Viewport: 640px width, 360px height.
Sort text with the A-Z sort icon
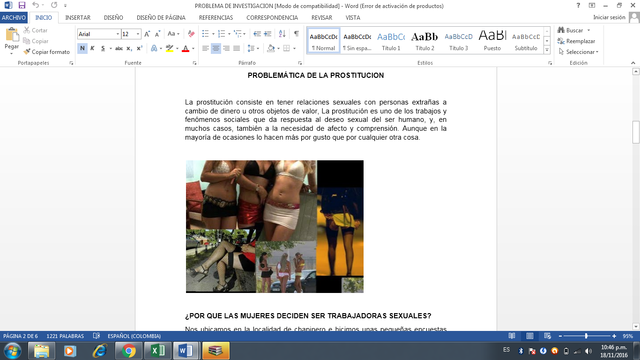pos(282,34)
